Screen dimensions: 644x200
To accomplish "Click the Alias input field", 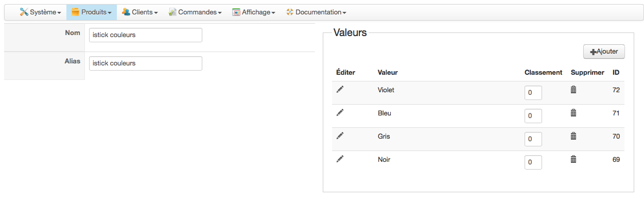I will 146,63.
